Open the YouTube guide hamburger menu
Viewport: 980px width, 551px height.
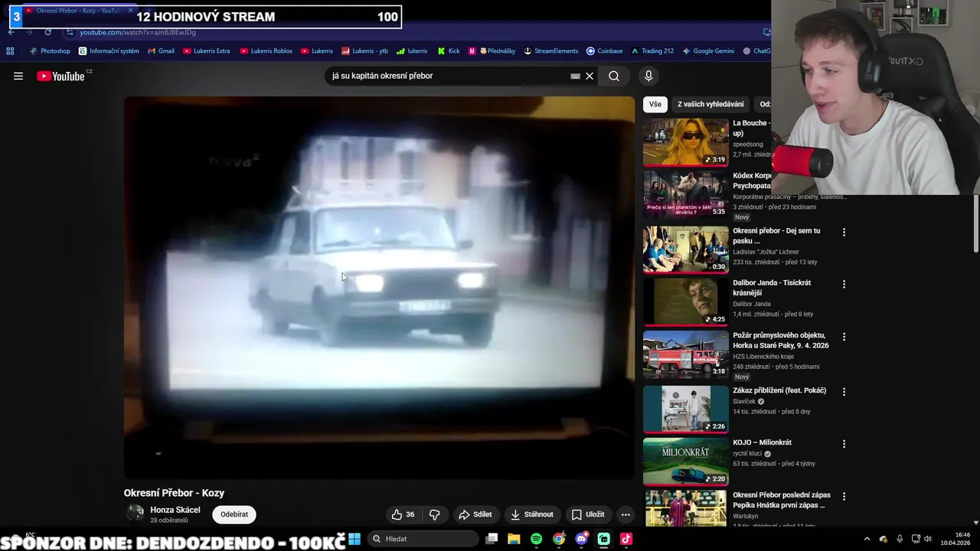[18, 76]
